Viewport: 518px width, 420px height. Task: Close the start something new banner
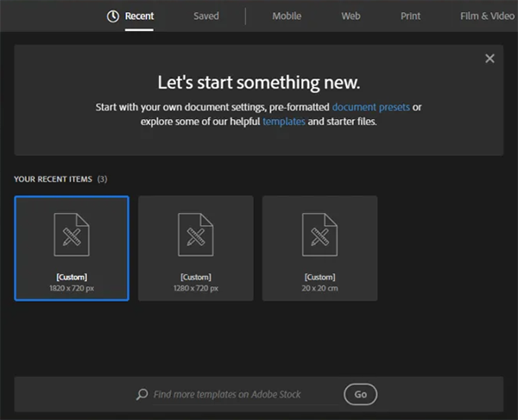[x=490, y=59]
